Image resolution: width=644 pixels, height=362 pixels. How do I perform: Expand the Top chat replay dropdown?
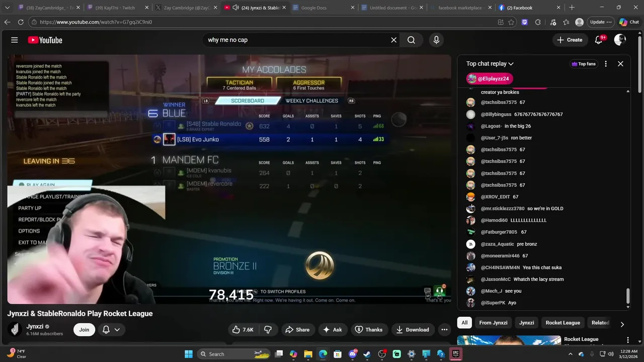(x=490, y=64)
